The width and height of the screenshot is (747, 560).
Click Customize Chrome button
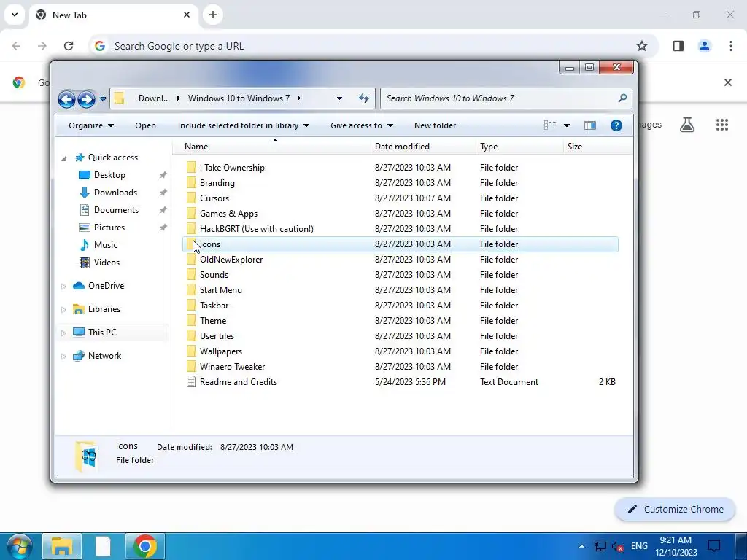pos(675,509)
